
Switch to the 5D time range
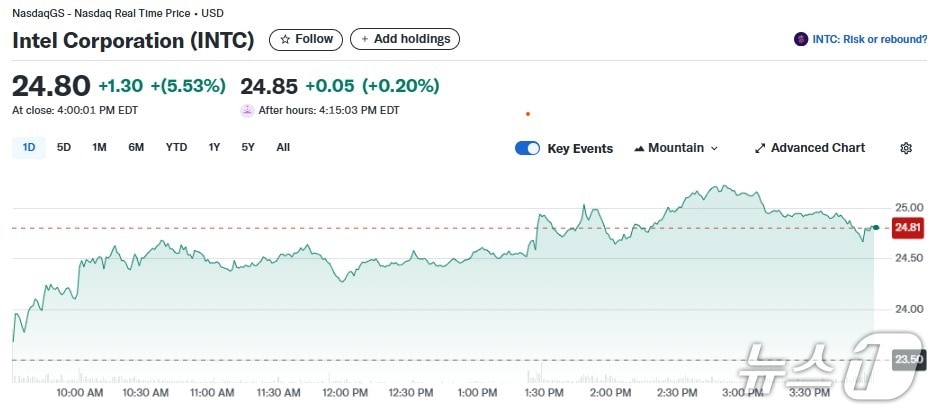click(64, 147)
